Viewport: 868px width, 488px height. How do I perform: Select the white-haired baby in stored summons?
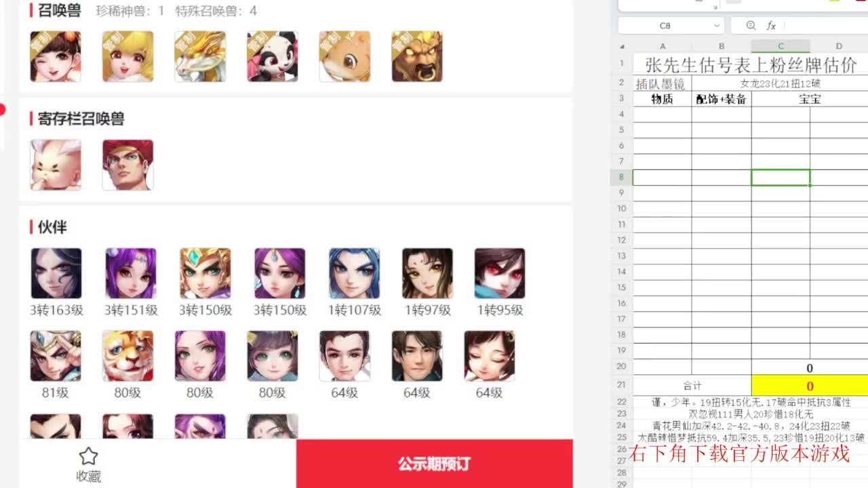56,165
